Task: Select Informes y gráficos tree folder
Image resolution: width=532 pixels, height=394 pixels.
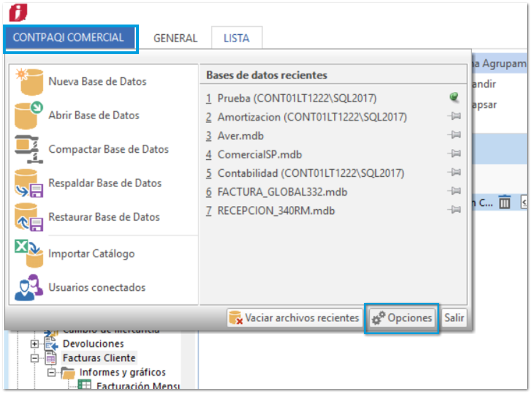Action: (122, 372)
